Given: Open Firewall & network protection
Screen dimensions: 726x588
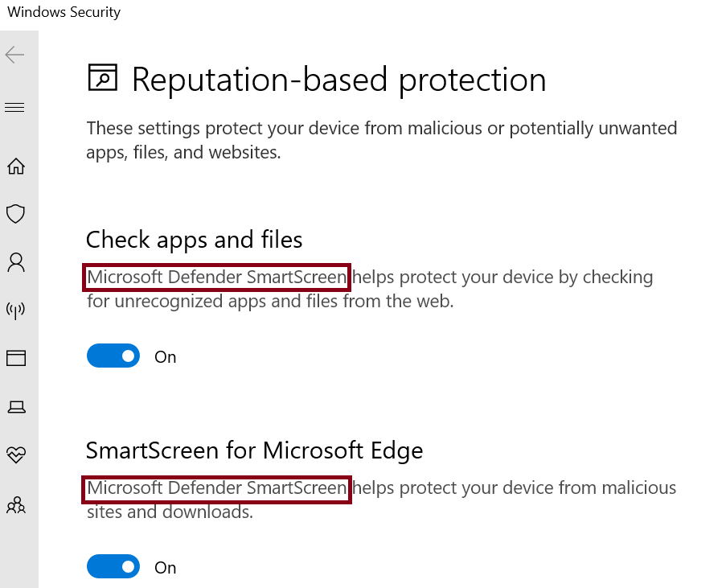Looking at the screenshot, I should tap(14, 310).
